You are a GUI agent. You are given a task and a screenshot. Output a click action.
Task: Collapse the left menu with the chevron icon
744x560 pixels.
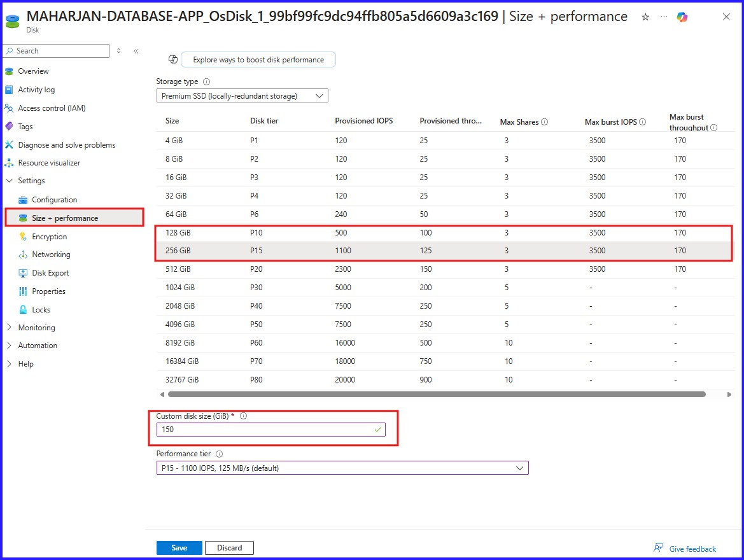136,51
